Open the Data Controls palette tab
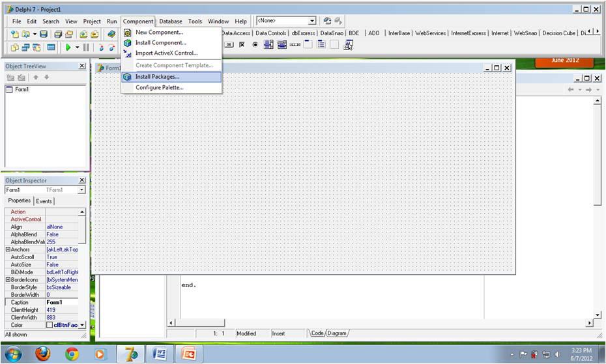This screenshot has height=364, width=606. click(x=271, y=33)
